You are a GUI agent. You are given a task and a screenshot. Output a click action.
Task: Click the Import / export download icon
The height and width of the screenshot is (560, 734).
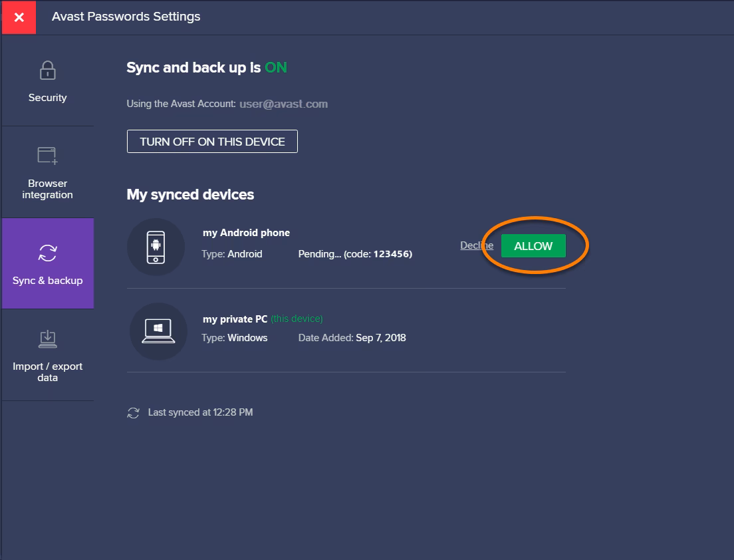pyautogui.click(x=47, y=339)
